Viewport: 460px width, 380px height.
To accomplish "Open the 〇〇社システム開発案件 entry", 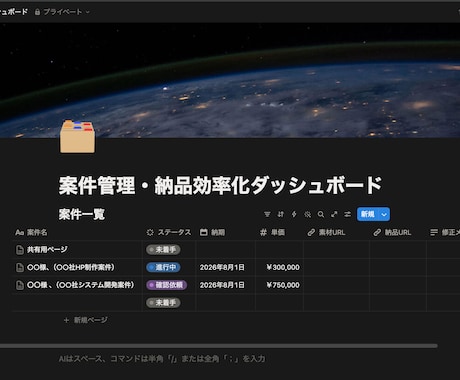I will (x=81, y=285).
